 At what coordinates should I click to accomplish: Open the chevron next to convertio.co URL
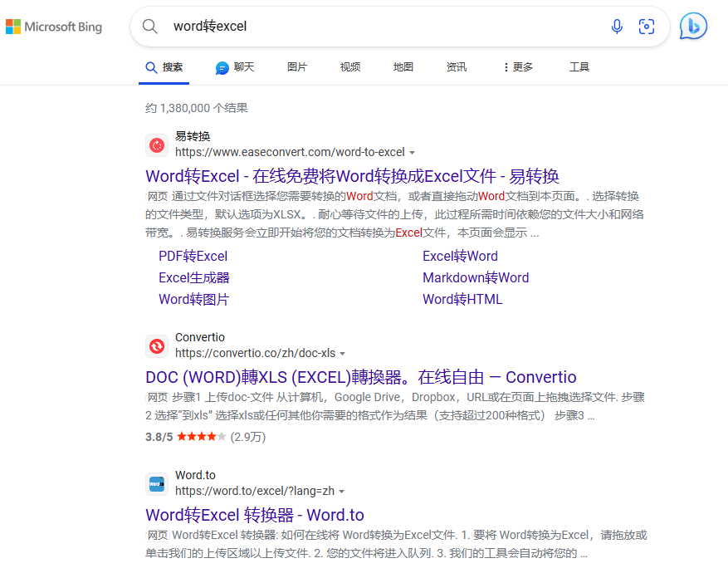point(344,354)
